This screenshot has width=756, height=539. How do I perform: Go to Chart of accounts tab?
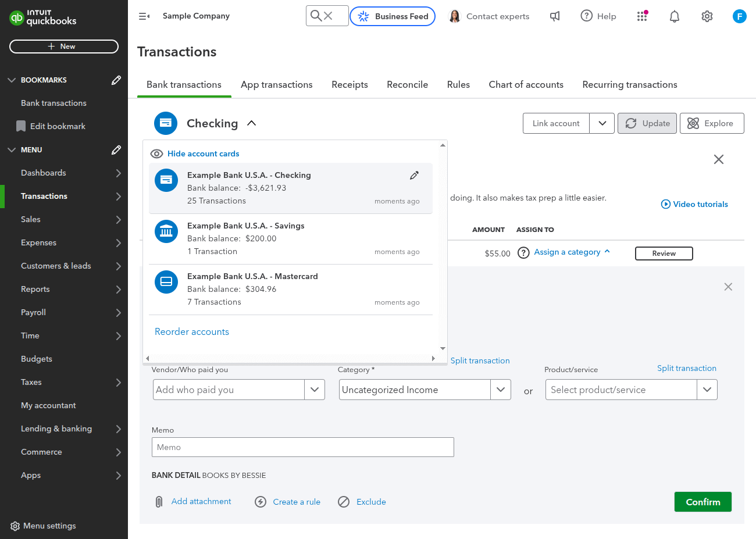pos(526,84)
